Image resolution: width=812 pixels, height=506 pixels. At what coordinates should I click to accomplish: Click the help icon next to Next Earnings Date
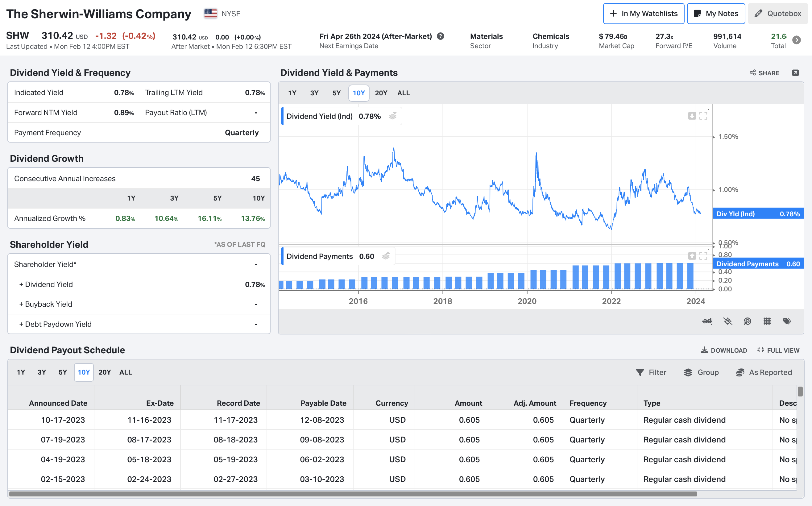pyautogui.click(x=441, y=36)
